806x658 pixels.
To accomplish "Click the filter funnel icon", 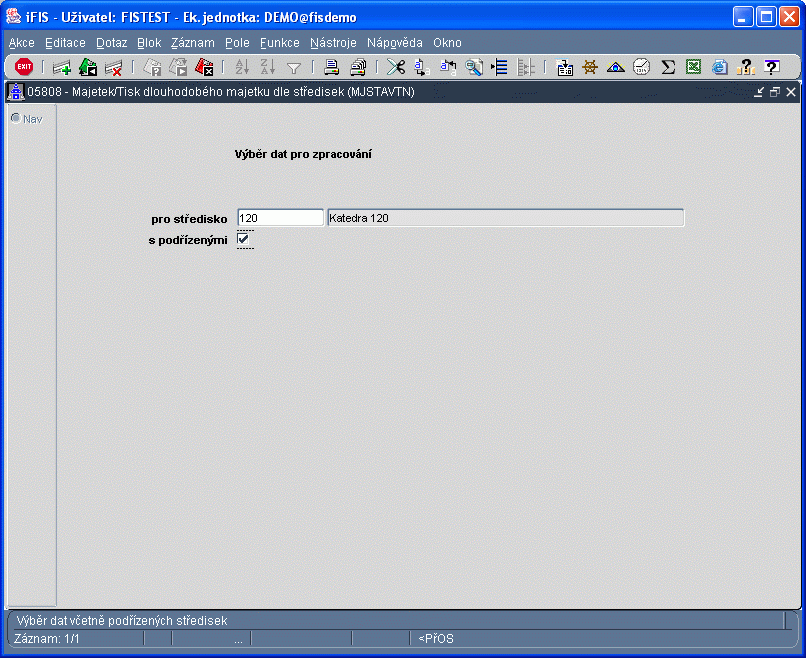I will click(x=294, y=68).
